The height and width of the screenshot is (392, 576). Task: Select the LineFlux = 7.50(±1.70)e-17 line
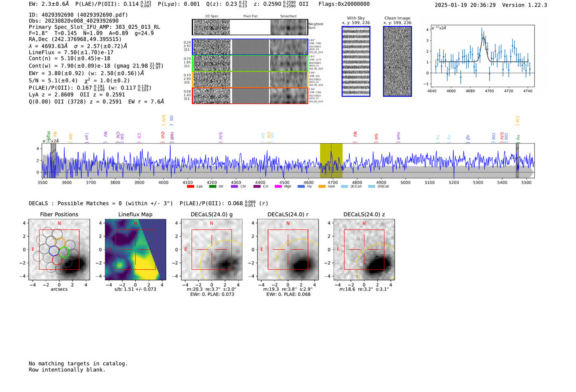[71, 52]
